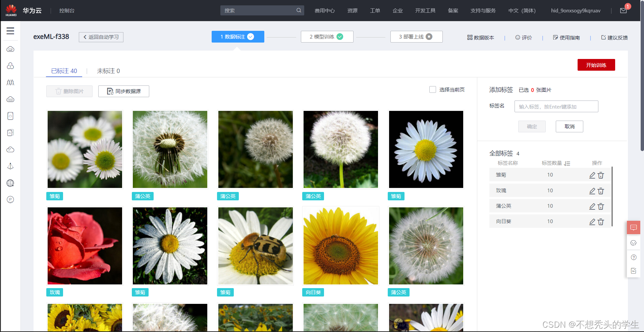Delete the 雏菊 label

(601, 175)
